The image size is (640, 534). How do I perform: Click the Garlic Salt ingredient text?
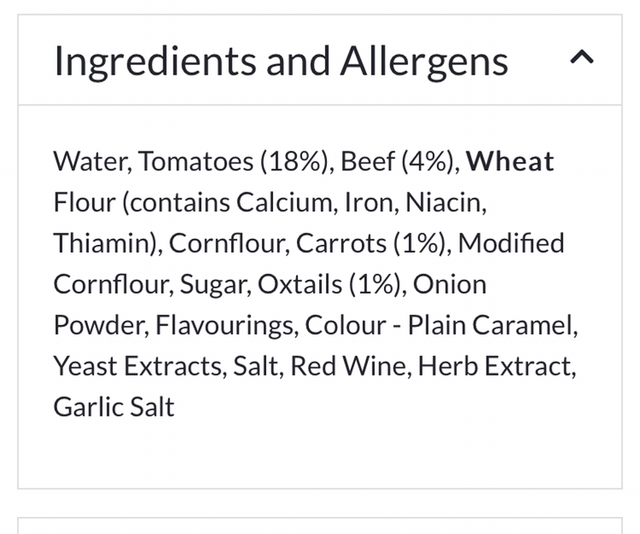(x=114, y=407)
